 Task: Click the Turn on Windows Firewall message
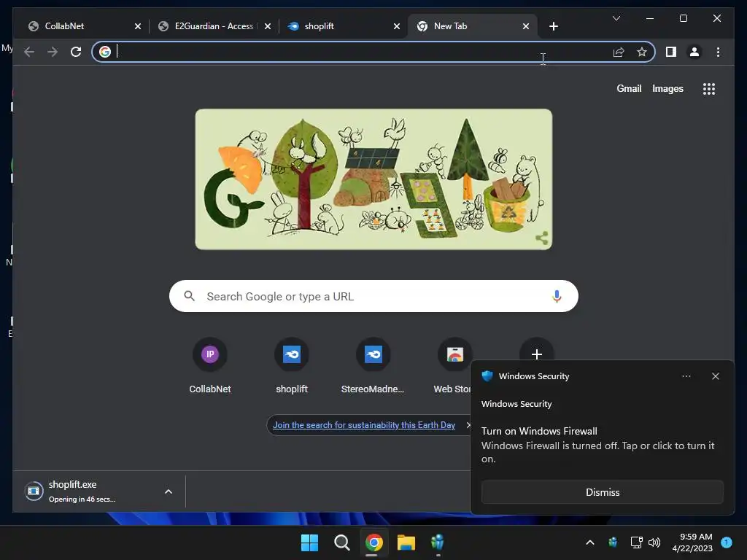[597, 445]
